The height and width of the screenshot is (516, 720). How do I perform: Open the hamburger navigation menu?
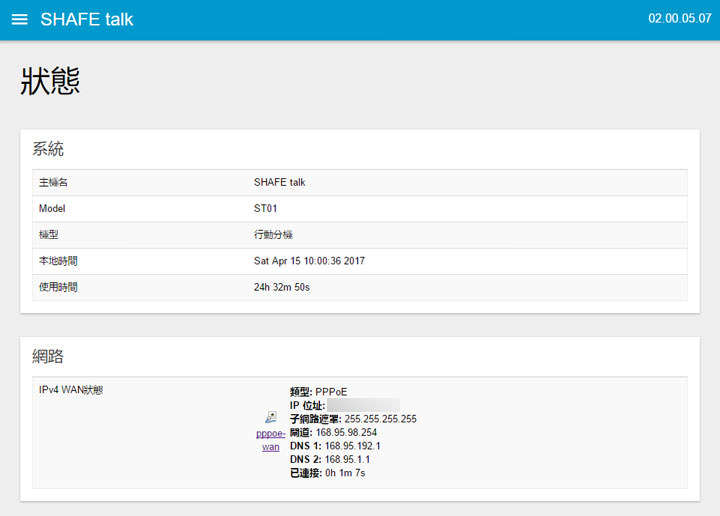(19, 20)
